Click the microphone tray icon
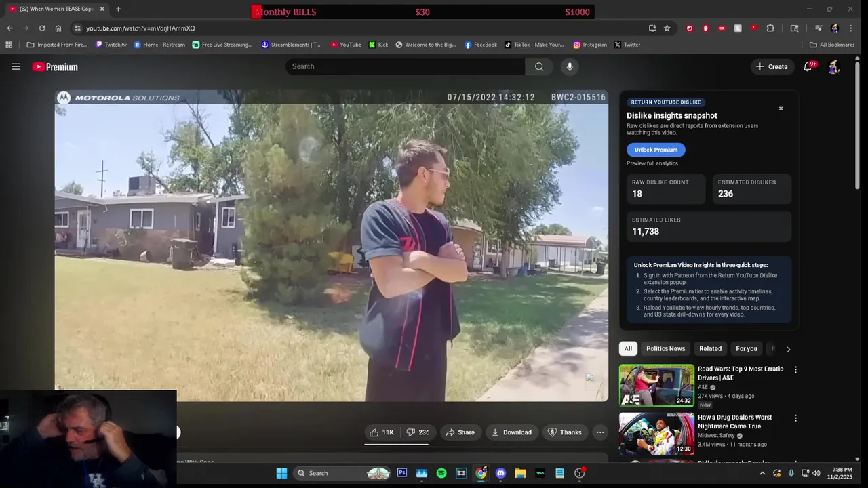Image resolution: width=868 pixels, height=488 pixels. (x=791, y=473)
